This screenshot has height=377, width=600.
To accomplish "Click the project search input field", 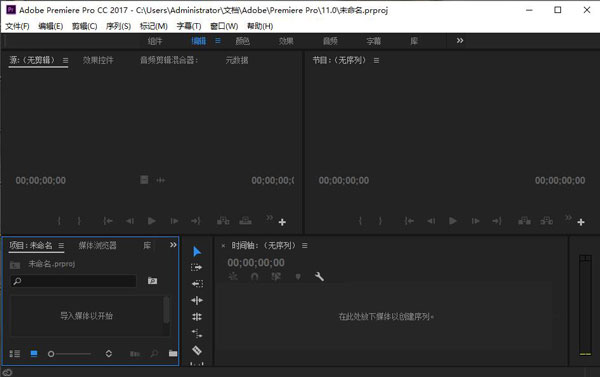I will coord(73,281).
